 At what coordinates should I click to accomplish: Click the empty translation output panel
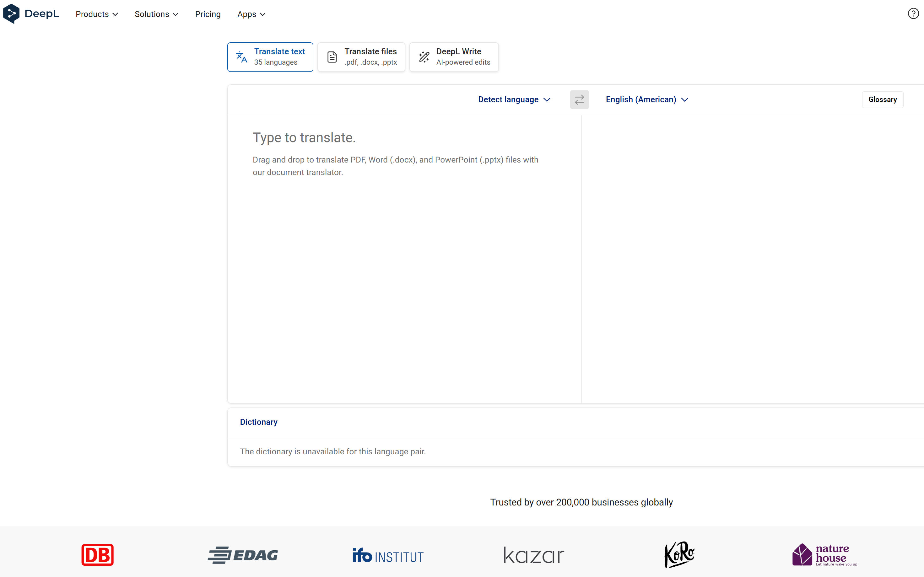pos(753,259)
